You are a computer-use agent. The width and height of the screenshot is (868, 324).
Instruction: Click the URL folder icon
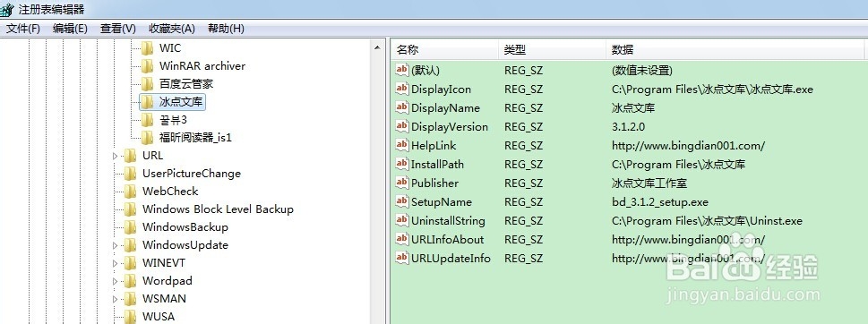pos(130,156)
